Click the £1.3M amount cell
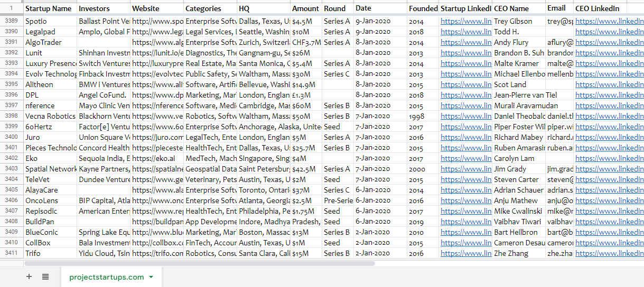 [x=306, y=95]
